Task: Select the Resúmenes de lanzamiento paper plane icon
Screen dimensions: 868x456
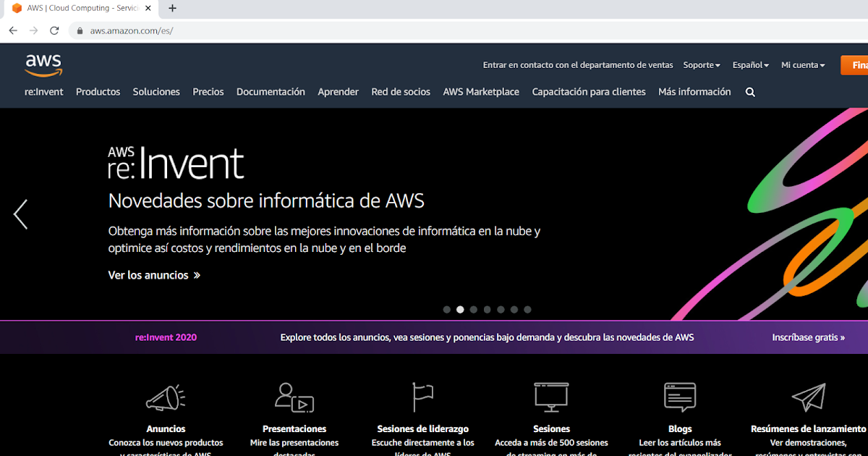Action: point(808,397)
